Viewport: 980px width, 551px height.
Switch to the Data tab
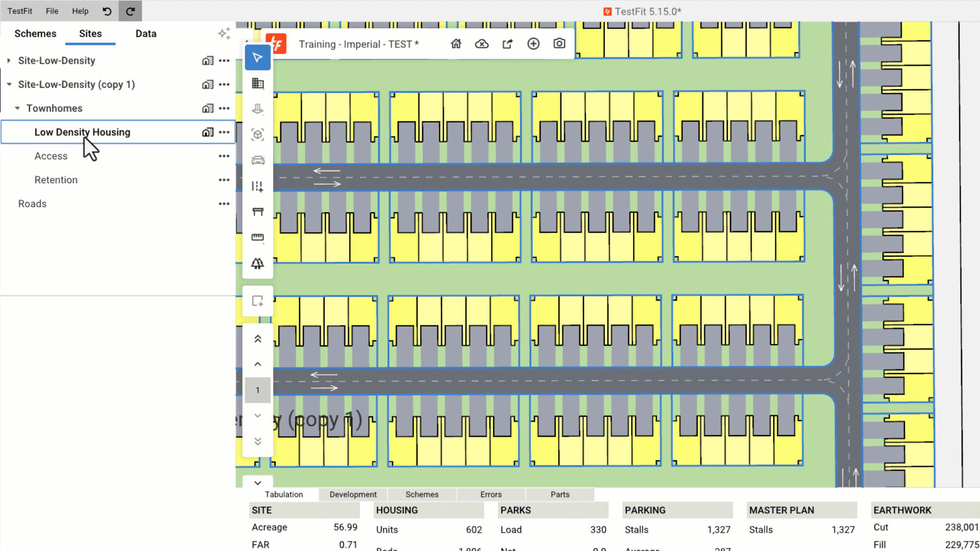coord(146,34)
